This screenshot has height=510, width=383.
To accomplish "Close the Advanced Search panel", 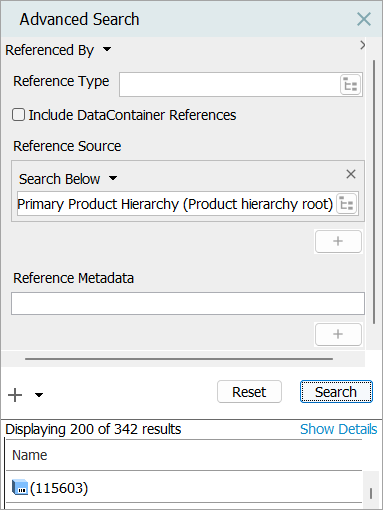I will pos(364,19).
